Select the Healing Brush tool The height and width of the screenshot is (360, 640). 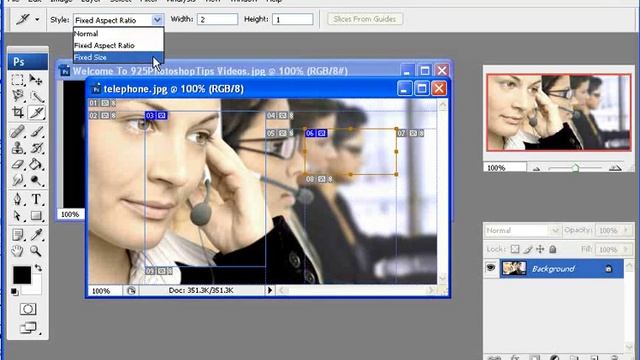coord(18,131)
